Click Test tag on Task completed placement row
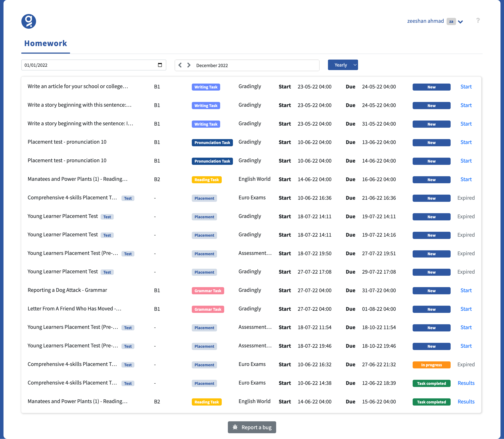The height and width of the screenshot is (439, 504). click(128, 383)
